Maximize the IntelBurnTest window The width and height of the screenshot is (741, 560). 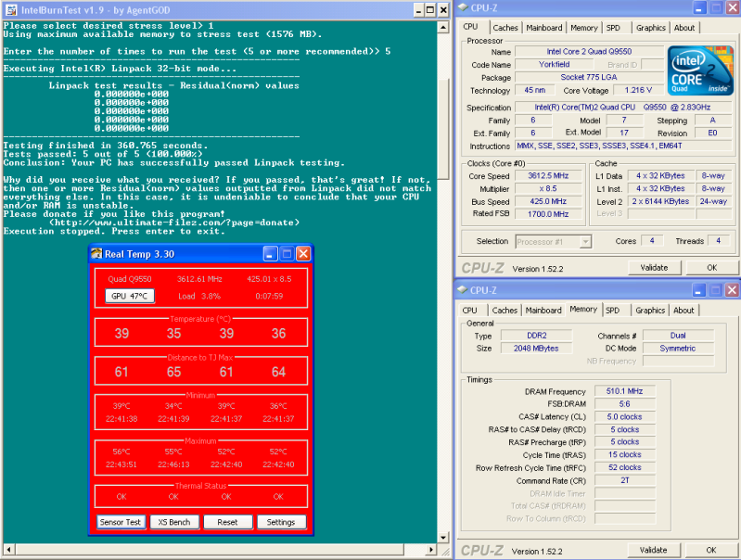(430, 10)
